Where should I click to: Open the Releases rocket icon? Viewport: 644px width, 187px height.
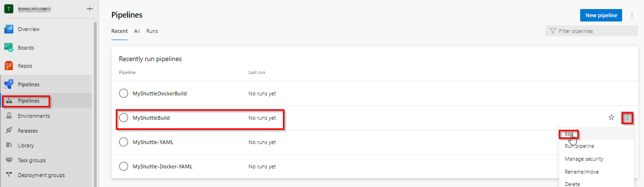9,131
